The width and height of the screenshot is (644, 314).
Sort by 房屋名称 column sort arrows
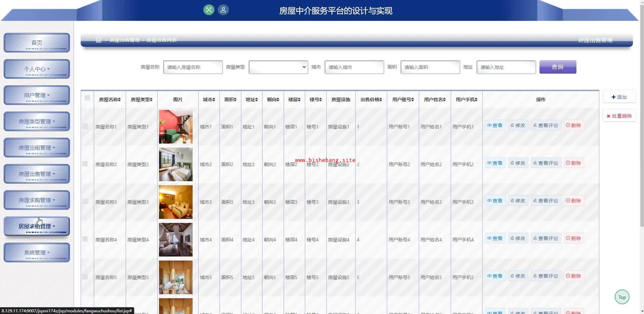tap(119, 100)
